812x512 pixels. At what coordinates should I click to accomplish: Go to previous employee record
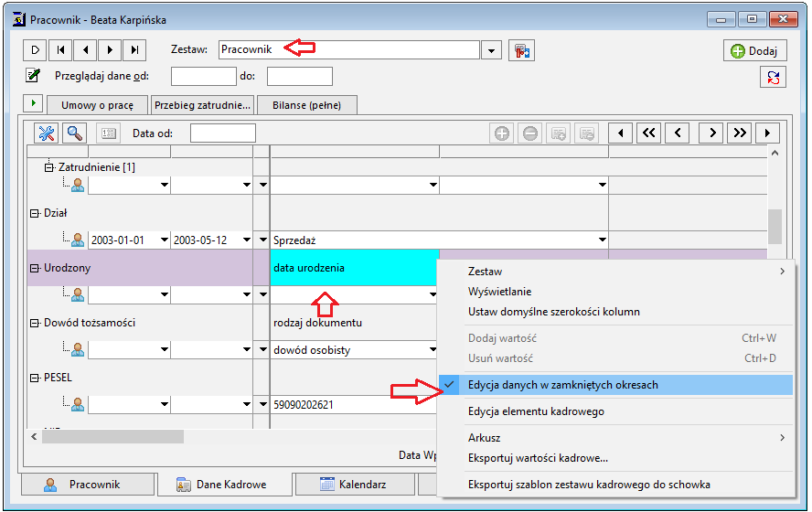[85, 50]
